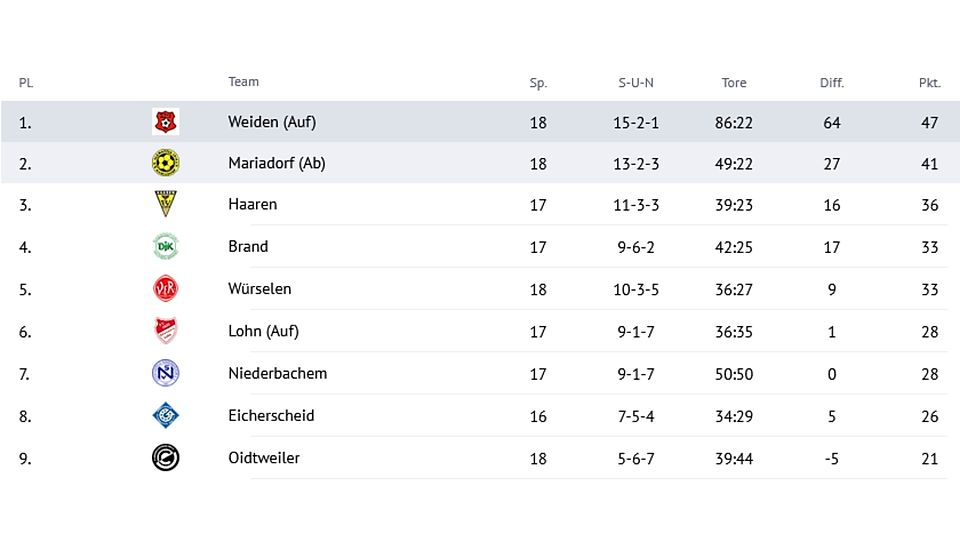Select the Niederbachem 50:50 goals cell
The height and width of the screenshot is (540, 960).
pyautogui.click(x=734, y=373)
